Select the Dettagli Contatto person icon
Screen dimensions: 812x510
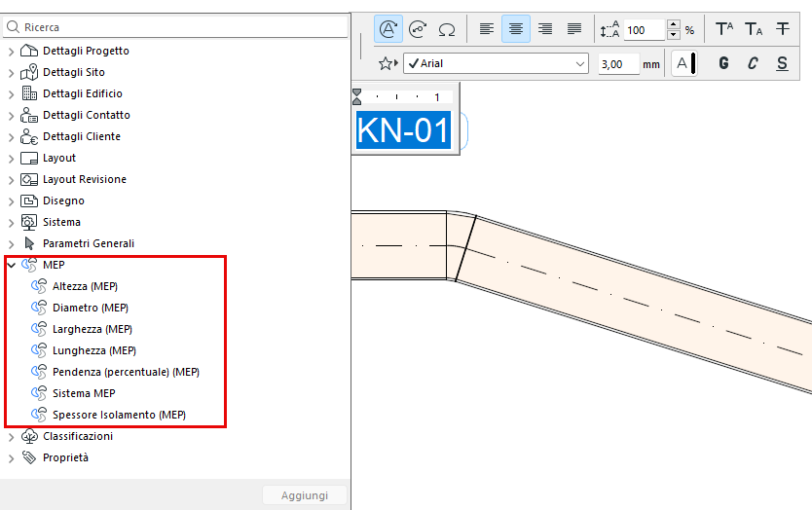[x=29, y=115]
